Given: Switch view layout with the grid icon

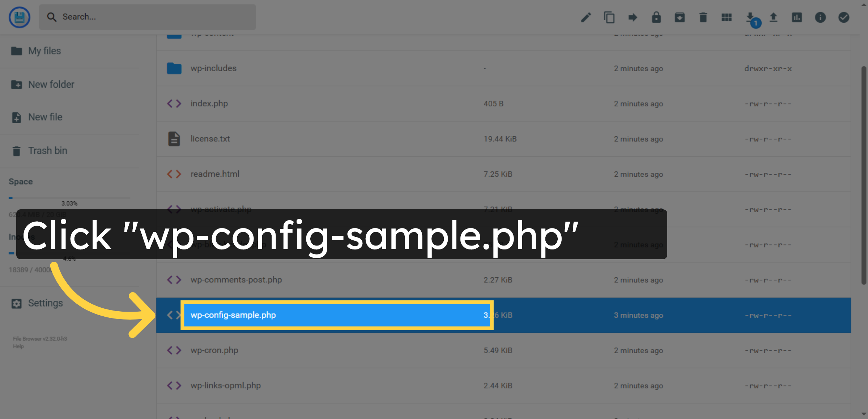Looking at the screenshot, I should (x=726, y=17).
